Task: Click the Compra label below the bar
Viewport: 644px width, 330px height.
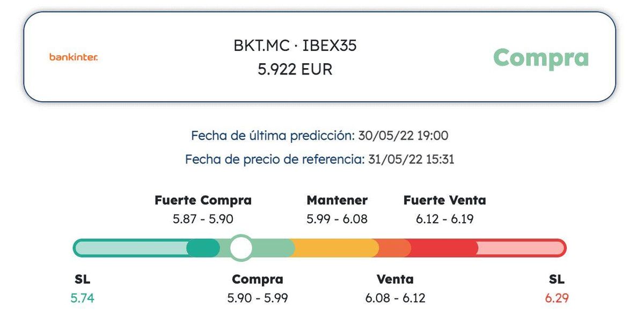Action: pos(257,280)
